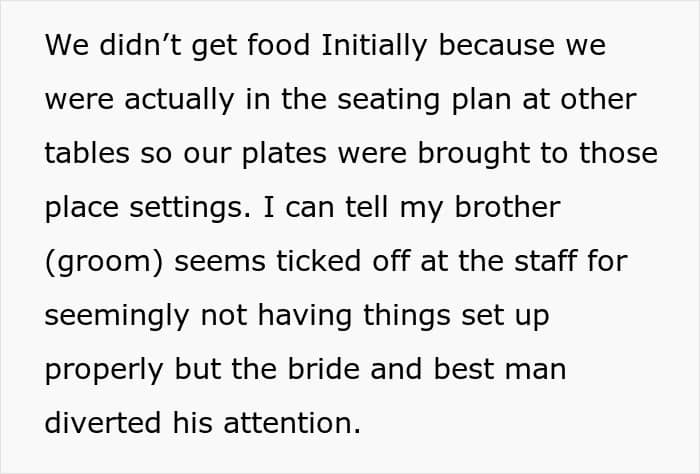The height and width of the screenshot is (474, 700).
Task: Click the word "diverted" in last line
Action: (x=103, y=423)
